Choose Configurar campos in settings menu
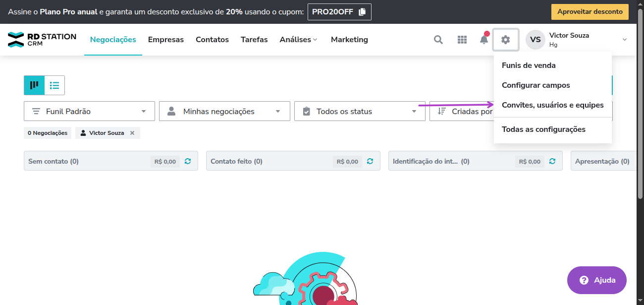The height and width of the screenshot is (305, 644). [x=553, y=85]
